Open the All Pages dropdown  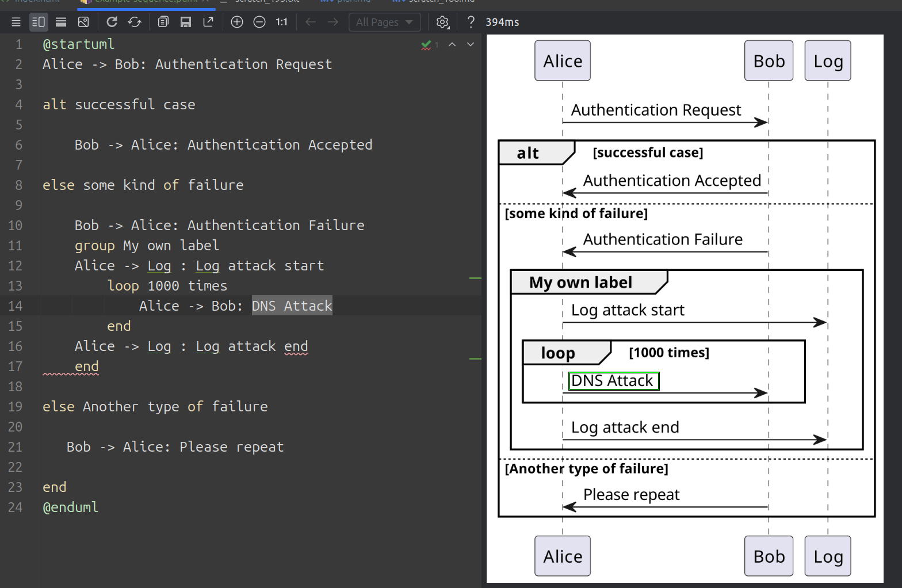pos(384,22)
